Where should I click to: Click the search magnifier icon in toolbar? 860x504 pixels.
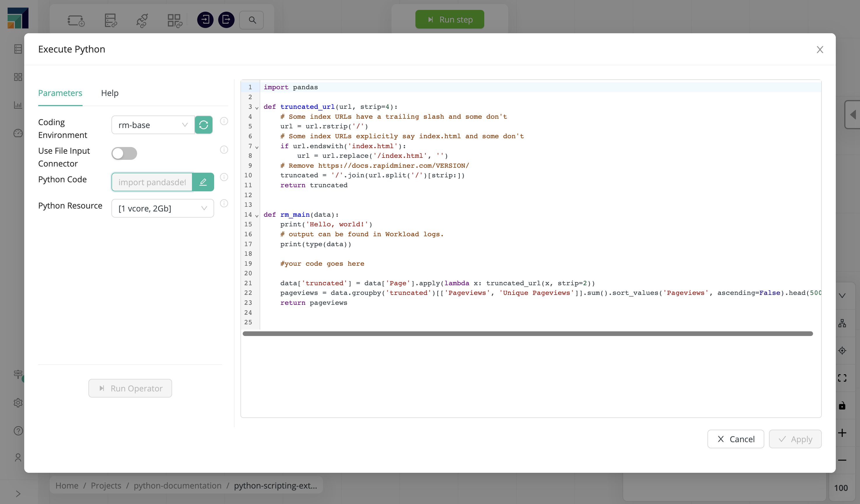coord(253,19)
